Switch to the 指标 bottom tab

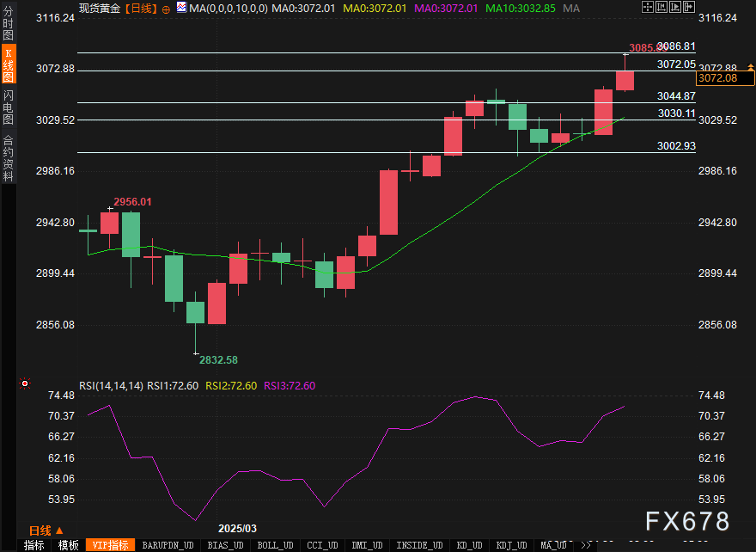pos(34,545)
